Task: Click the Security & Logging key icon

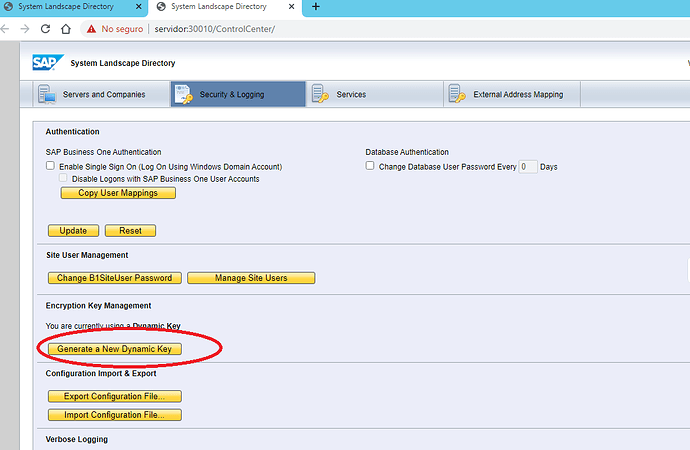Action: point(184,94)
